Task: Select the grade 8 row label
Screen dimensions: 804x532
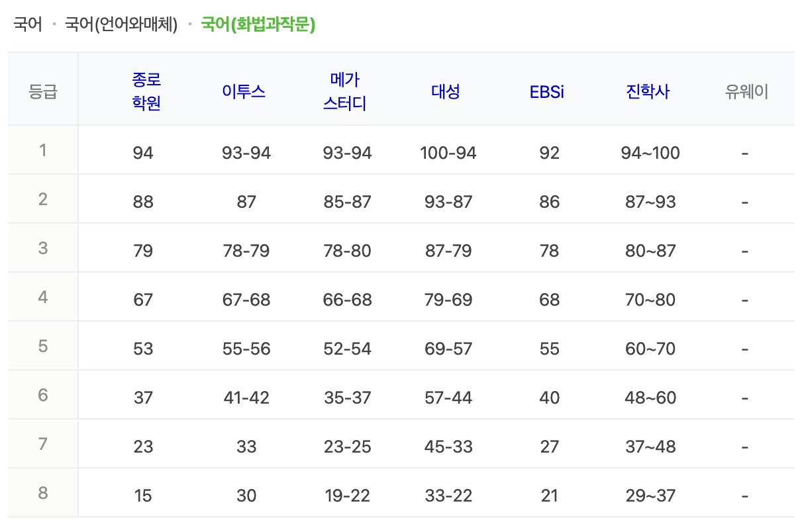Action: (x=42, y=494)
